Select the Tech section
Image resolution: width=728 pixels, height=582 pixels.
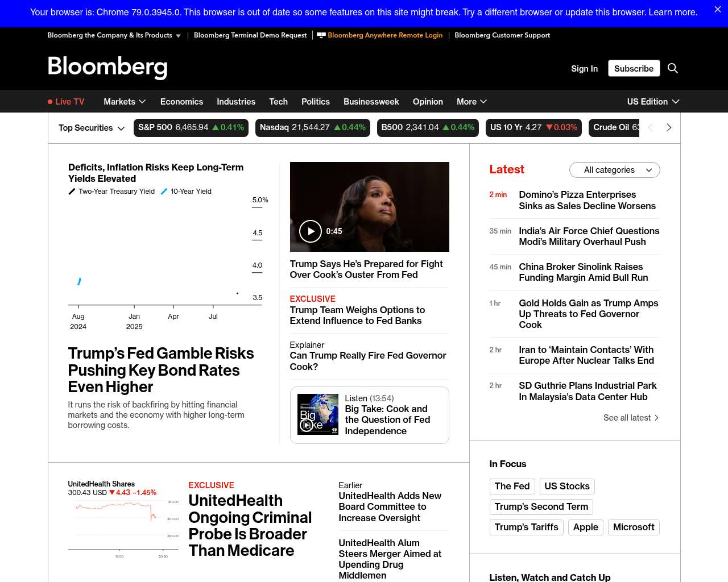point(278,102)
